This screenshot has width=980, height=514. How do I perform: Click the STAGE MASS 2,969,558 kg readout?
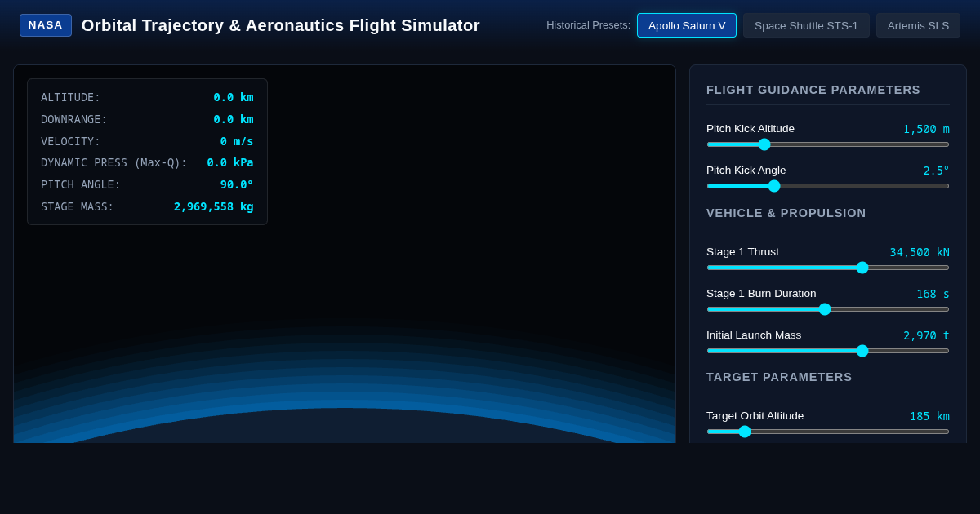pyautogui.click(x=147, y=206)
